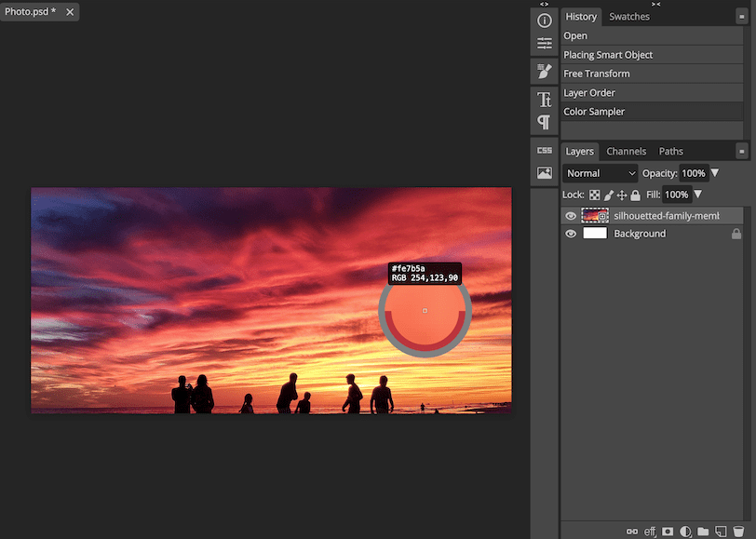
Task: Expand the Opacity slider arrow
Action: click(x=715, y=173)
